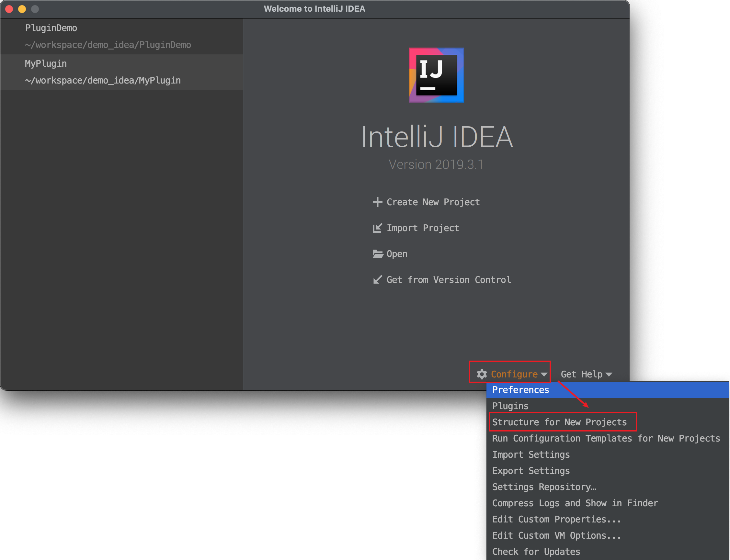The width and height of the screenshot is (730, 560).
Task: Click the Open folder icon
Action: (378, 254)
